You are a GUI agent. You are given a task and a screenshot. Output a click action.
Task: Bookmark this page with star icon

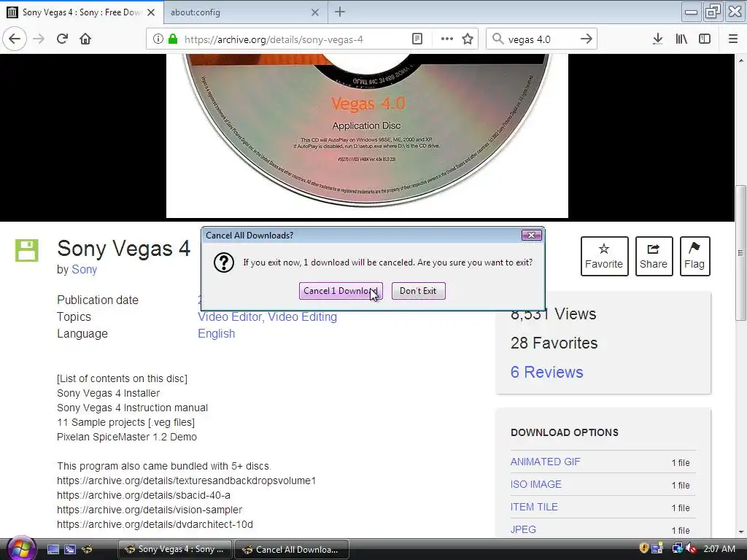pos(468,39)
